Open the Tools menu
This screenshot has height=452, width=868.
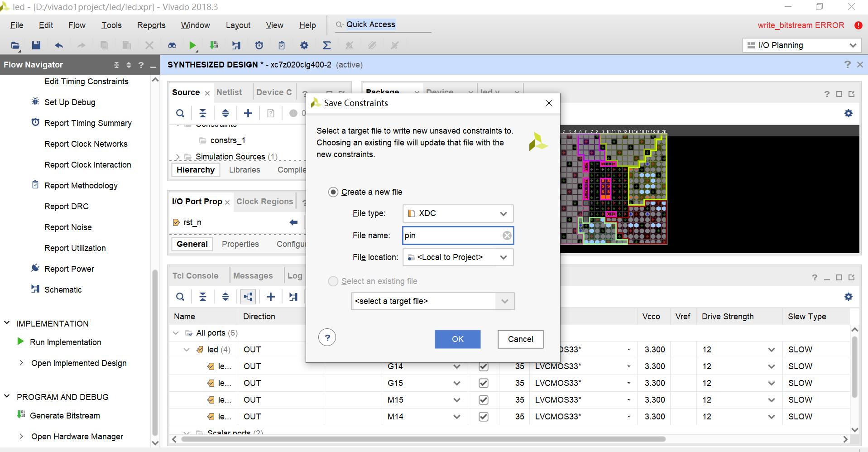point(111,25)
